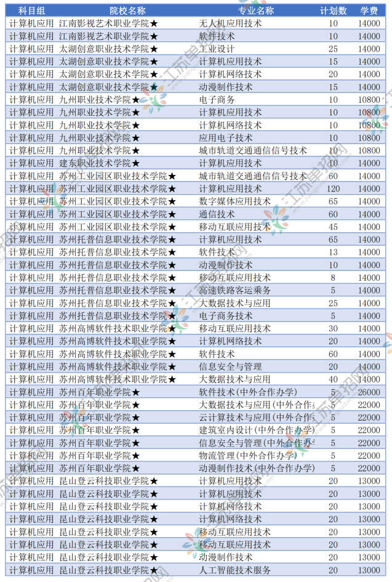The width and height of the screenshot is (392, 582).
Task: Click the 院校名称 column header
Action: pyautogui.click(x=127, y=10)
